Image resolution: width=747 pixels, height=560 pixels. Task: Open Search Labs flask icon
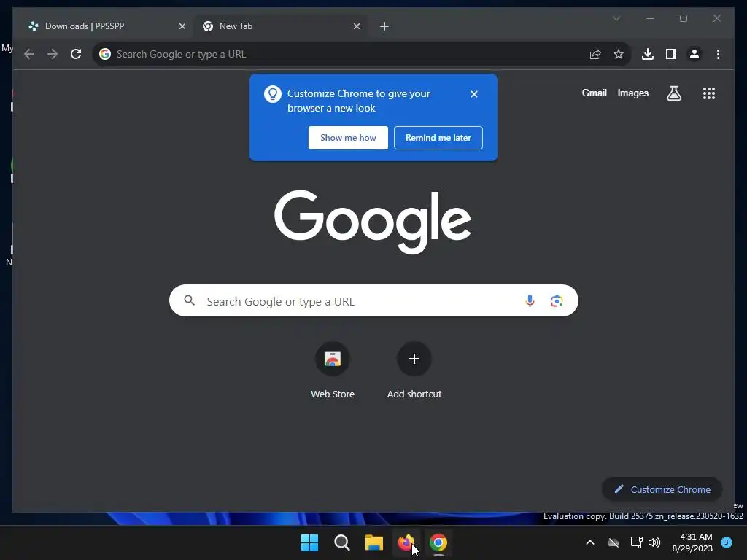point(673,93)
